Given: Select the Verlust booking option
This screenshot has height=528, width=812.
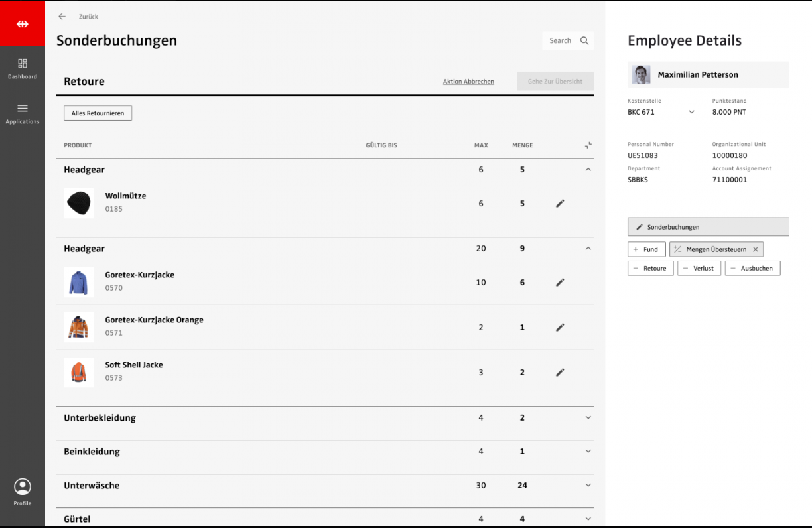Looking at the screenshot, I should [699, 269].
